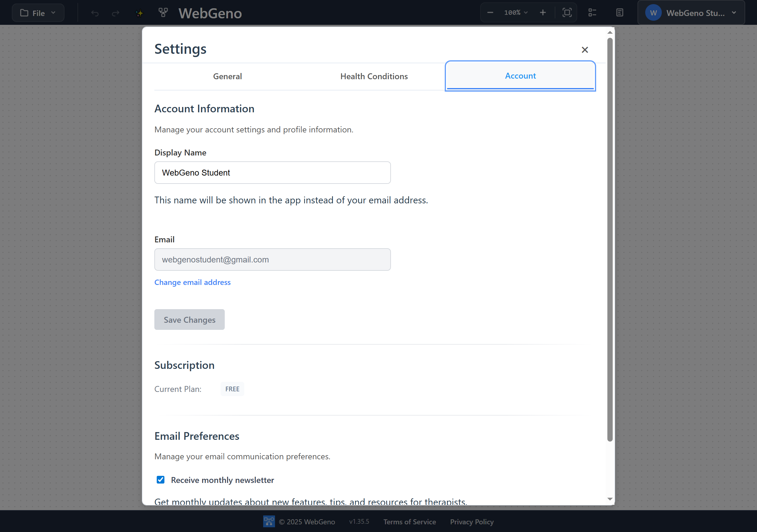Click the disabled Email field
Image resolution: width=757 pixels, height=532 pixels.
[272, 259]
